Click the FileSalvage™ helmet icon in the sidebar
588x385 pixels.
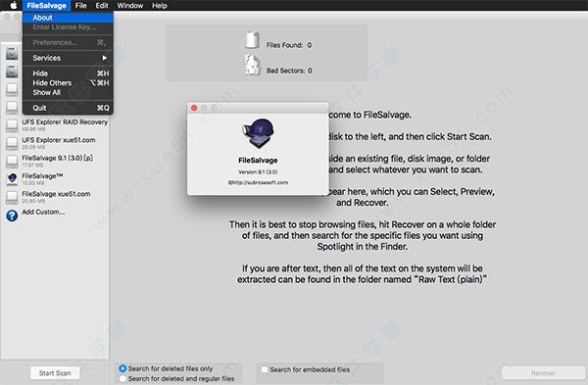tap(12, 179)
